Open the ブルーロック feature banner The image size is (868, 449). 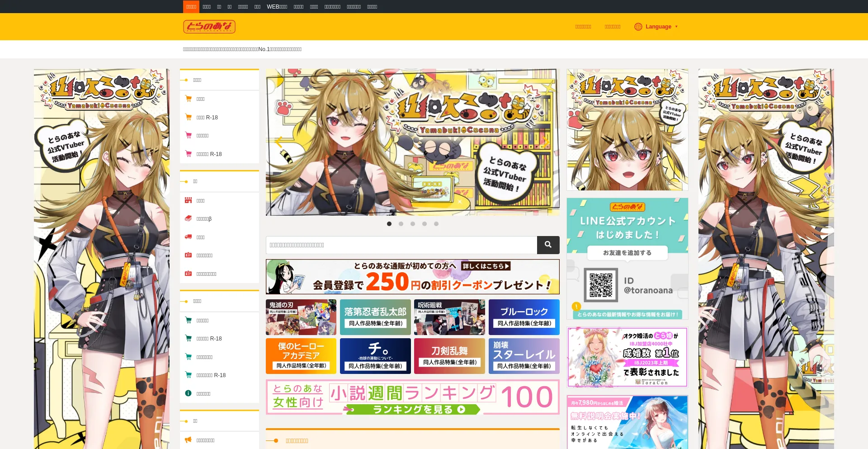click(524, 317)
